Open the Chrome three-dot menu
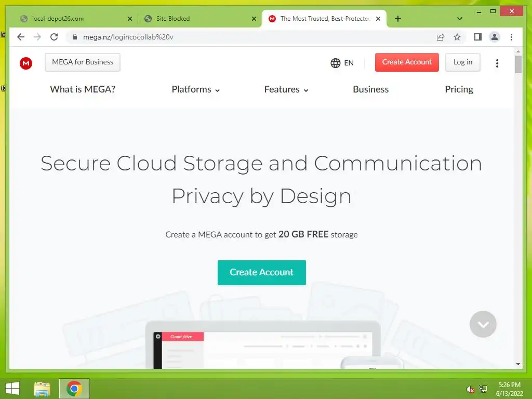Image resolution: width=532 pixels, height=399 pixels. (511, 37)
